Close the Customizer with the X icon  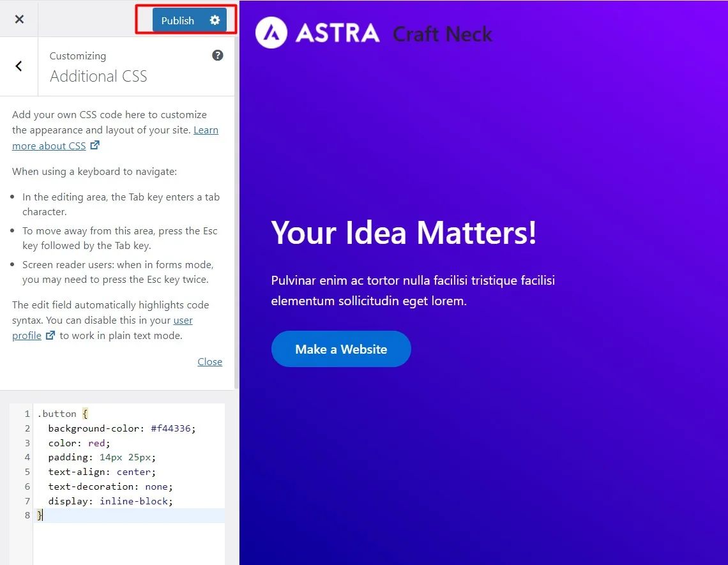[x=19, y=19]
